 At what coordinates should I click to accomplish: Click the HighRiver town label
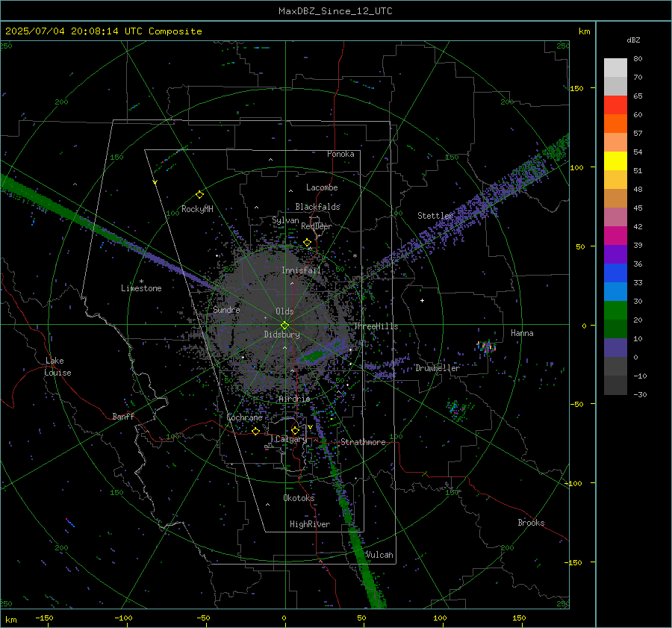click(310, 524)
